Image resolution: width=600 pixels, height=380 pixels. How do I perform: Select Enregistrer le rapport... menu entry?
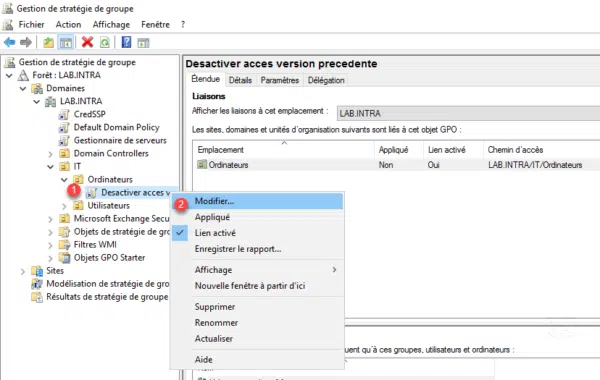click(257, 249)
